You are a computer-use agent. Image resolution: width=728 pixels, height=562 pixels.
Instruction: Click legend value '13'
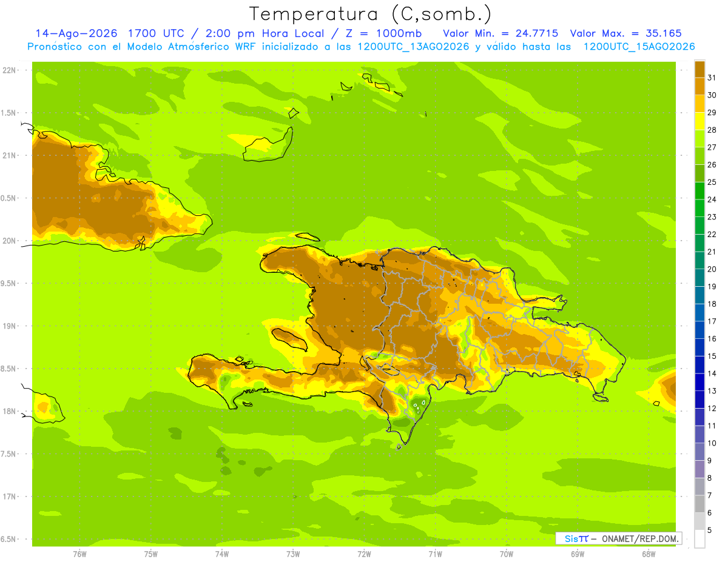712,391
